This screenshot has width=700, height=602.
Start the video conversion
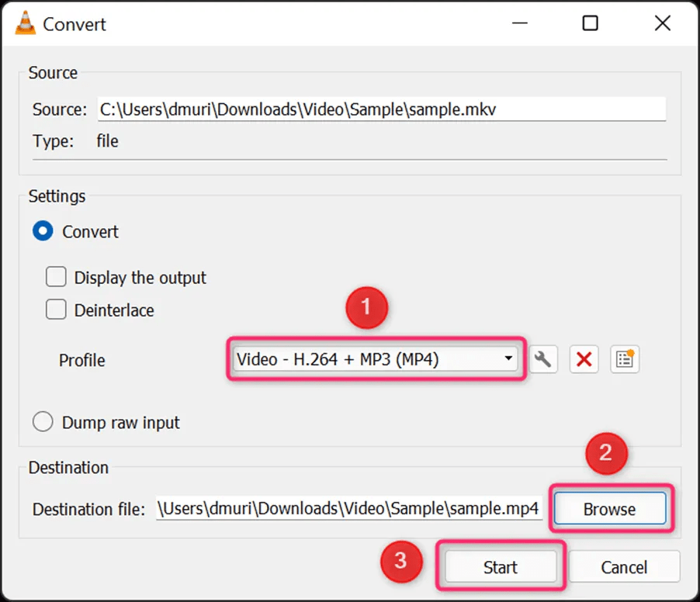(x=500, y=567)
